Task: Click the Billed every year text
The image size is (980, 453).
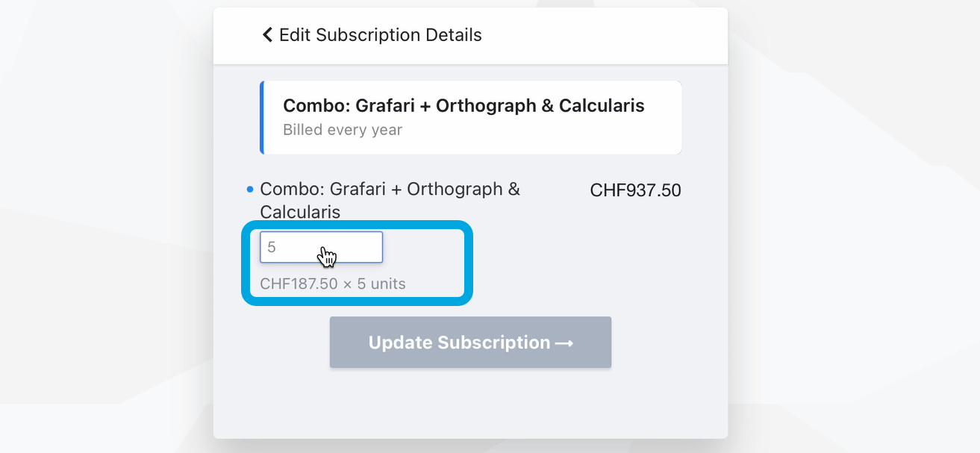Action: (342, 130)
